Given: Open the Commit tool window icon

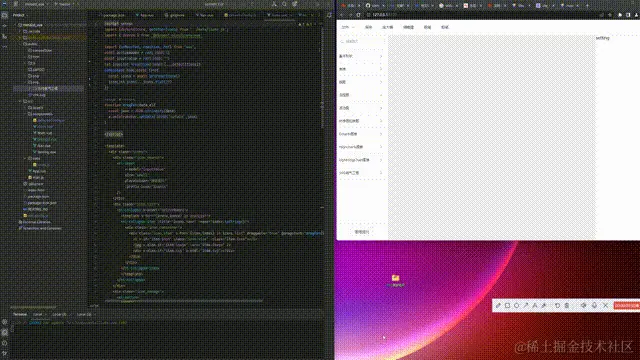Looking at the screenshot, I should (x=4, y=26).
